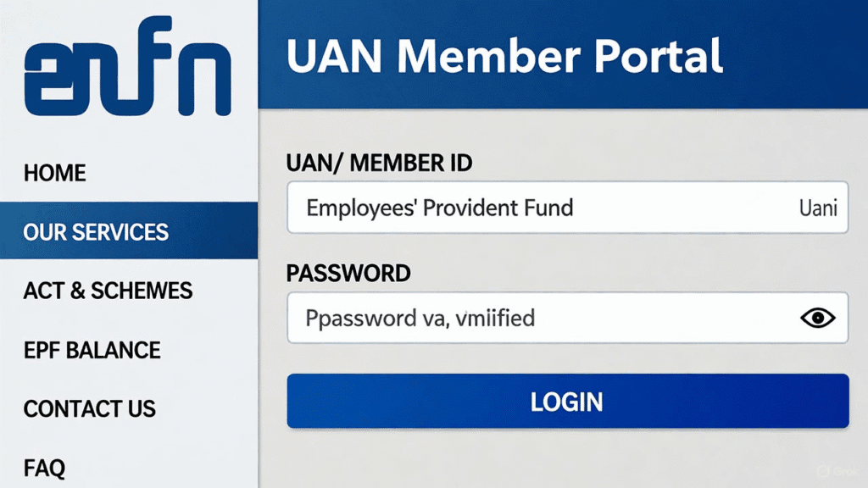Click the UAN Member Portal header
The width and height of the screenshot is (868, 488).
tap(505, 56)
